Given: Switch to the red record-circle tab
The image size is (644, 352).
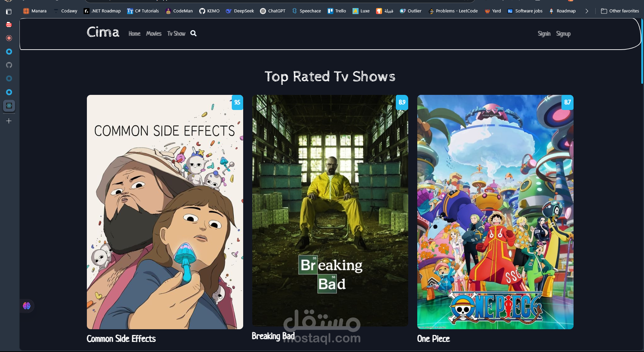Looking at the screenshot, I should pos(9,38).
